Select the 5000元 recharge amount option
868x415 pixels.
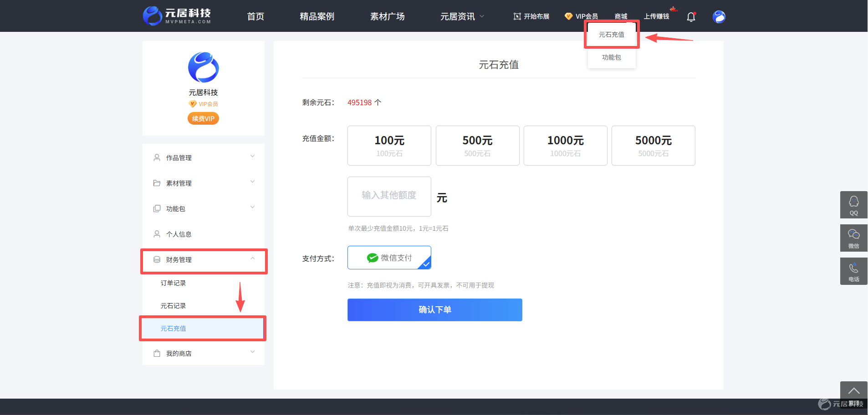(x=654, y=146)
